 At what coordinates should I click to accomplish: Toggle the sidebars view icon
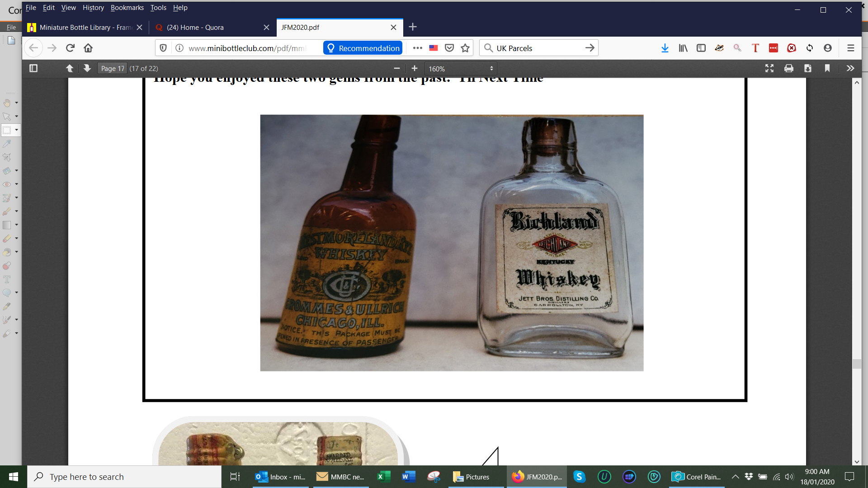pyautogui.click(x=701, y=48)
